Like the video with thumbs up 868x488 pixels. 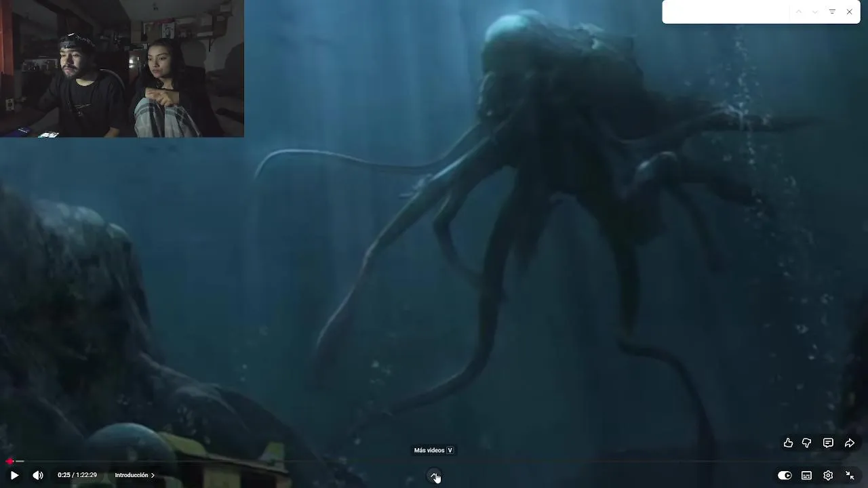[x=788, y=443]
